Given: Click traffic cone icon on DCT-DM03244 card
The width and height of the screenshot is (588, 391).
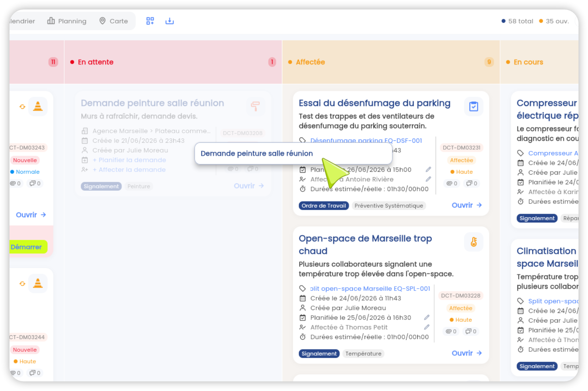Looking at the screenshot, I should (38, 283).
